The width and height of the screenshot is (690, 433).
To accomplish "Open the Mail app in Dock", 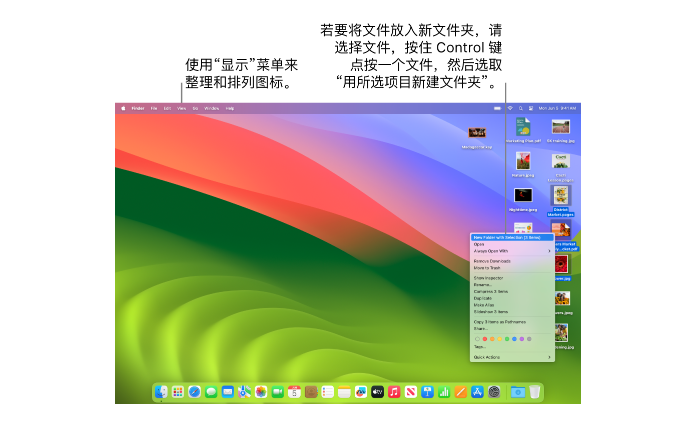I will [x=228, y=392].
